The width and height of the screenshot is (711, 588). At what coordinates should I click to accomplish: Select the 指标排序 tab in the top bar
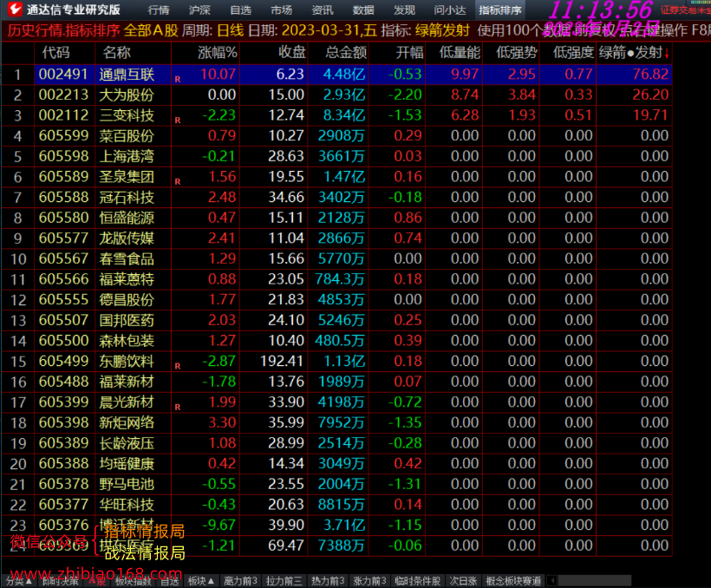tap(500, 10)
